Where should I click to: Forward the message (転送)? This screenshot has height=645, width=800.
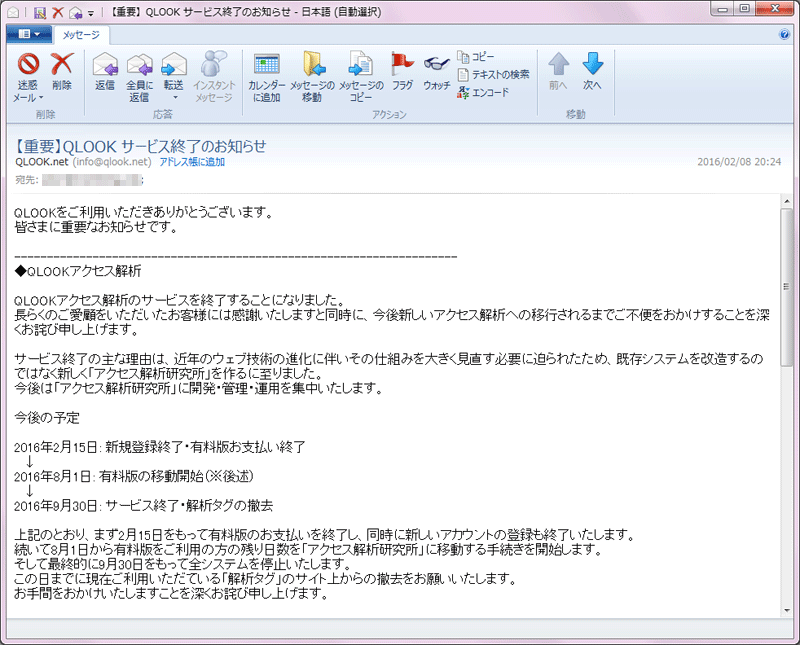pos(173,71)
